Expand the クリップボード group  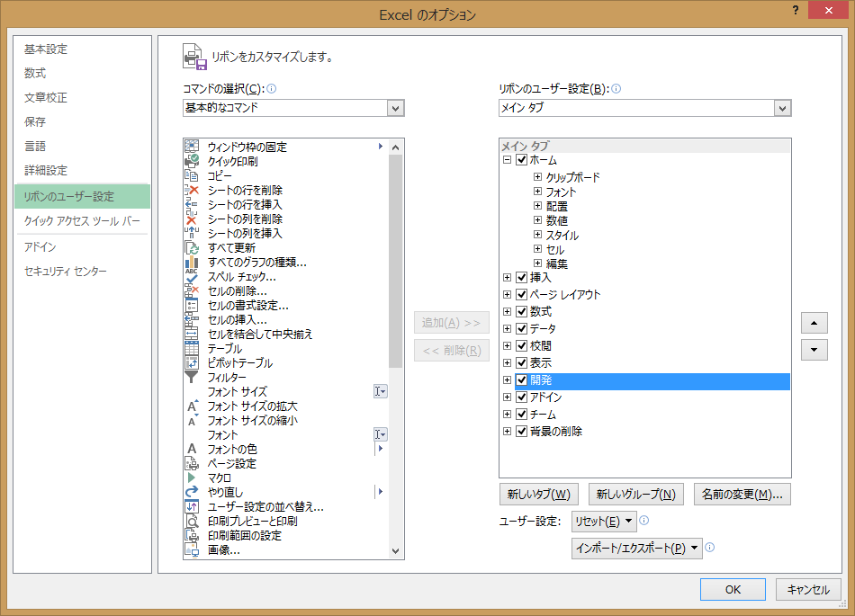(537, 177)
